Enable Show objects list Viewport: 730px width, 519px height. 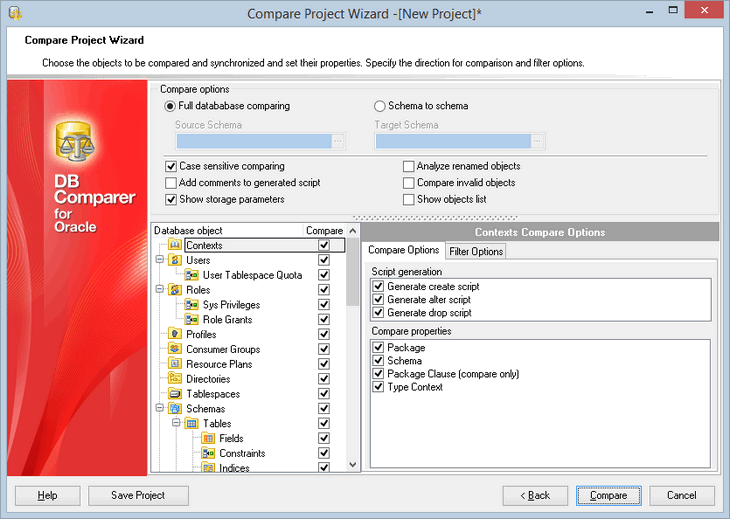(x=408, y=199)
